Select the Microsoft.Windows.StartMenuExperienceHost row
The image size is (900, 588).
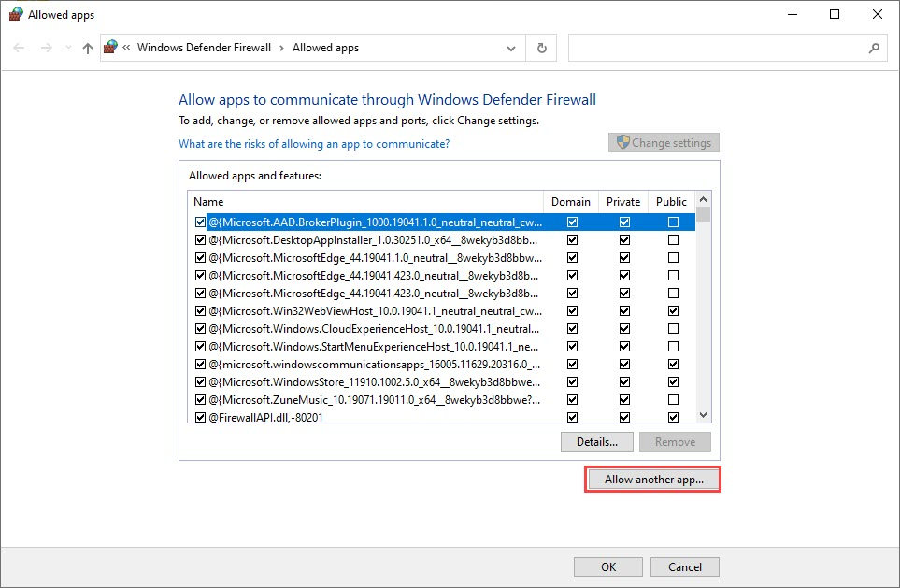coord(442,346)
